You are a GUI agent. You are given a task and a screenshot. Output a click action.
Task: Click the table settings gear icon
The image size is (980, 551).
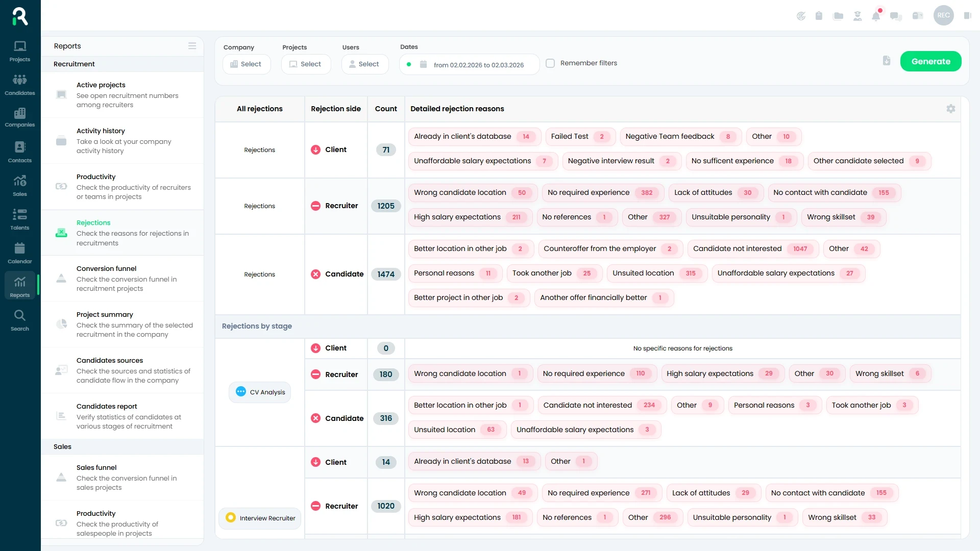point(950,109)
